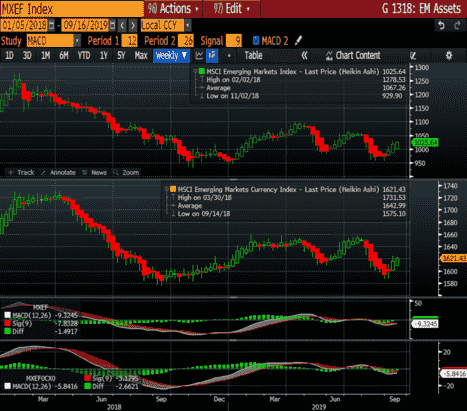Click the redo arrow icon
This screenshot has width=467, height=411.
point(457,26)
